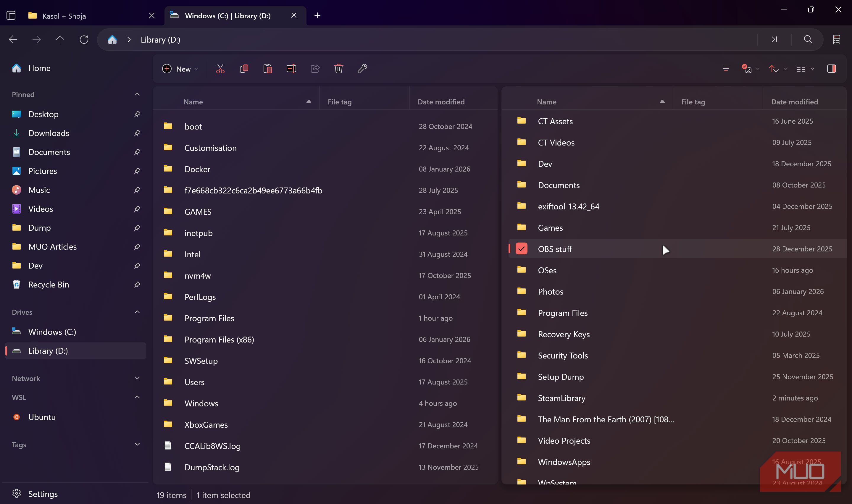Click the Share icon in toolbar
The height and width of the screenshot is (504, 852).
coord(315,69)
